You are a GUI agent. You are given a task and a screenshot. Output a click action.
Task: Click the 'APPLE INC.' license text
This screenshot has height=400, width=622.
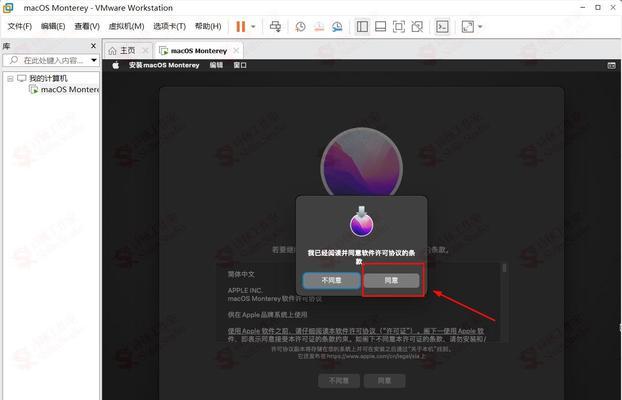tap(245, 290)
